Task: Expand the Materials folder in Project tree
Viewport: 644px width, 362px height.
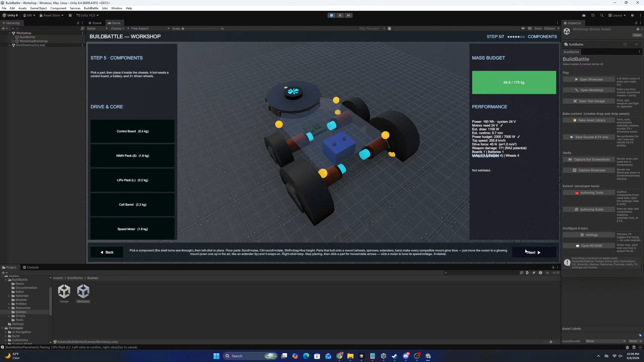Action: (9, 296)
